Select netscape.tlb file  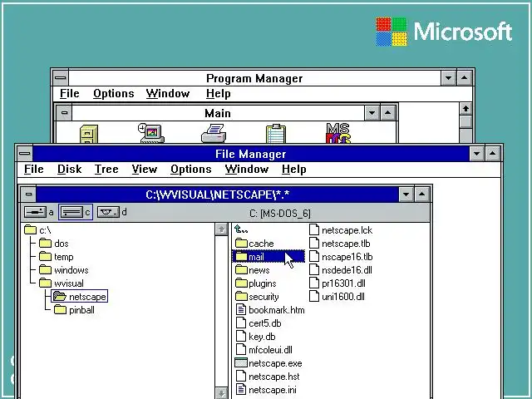coord(340,244)
